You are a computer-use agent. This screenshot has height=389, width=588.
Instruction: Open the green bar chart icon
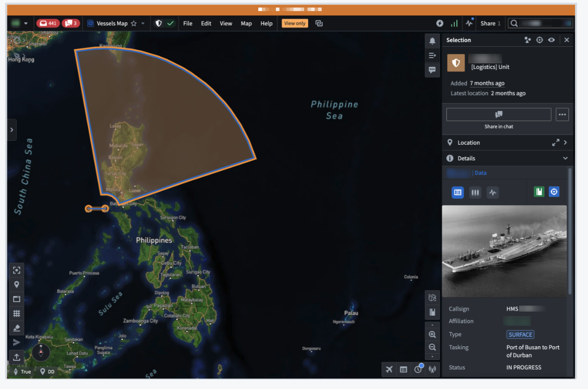[454, 23]
